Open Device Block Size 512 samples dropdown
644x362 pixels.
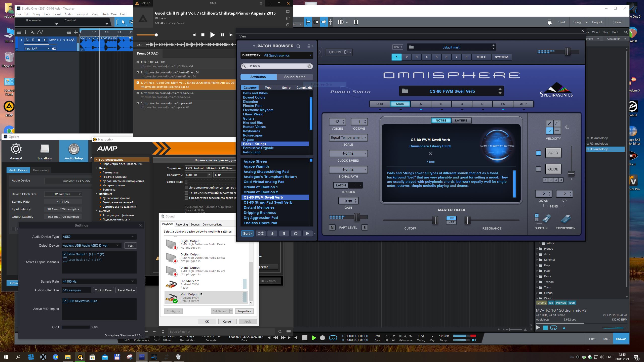coord(63,194)
